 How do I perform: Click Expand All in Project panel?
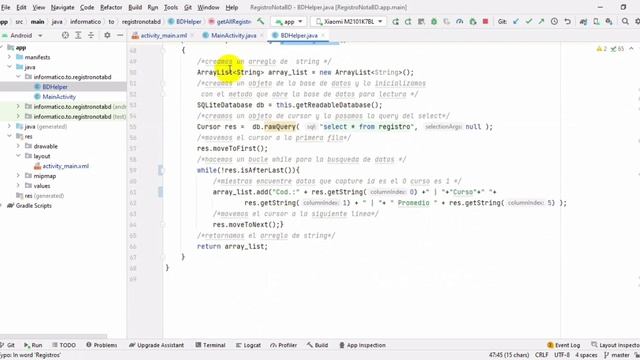tap(78, 36)
